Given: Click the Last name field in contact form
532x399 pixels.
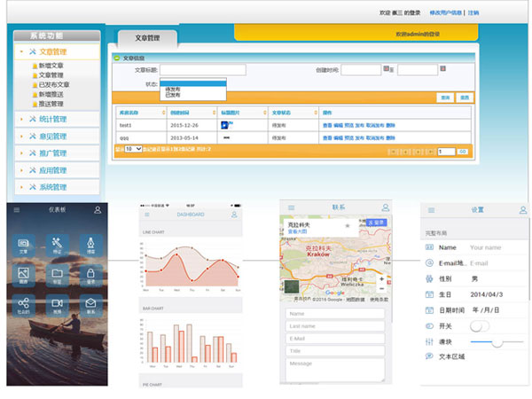Looking at the screenshot, I should pyautogui.click(x=335, y=325).
